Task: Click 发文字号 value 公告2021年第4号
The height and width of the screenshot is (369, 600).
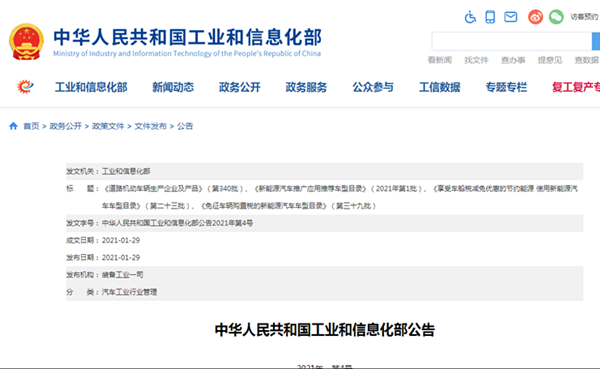Action: coord(177,223)
